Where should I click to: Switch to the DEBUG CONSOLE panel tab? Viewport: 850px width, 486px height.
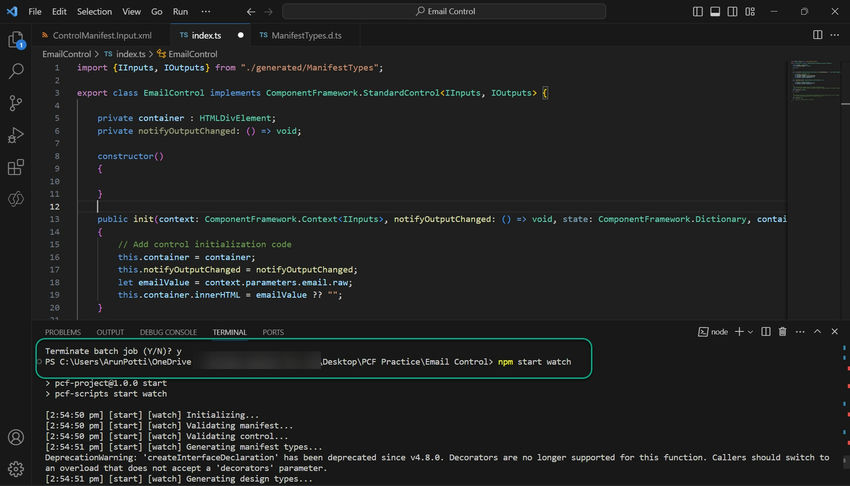click(x=168, y=332)
